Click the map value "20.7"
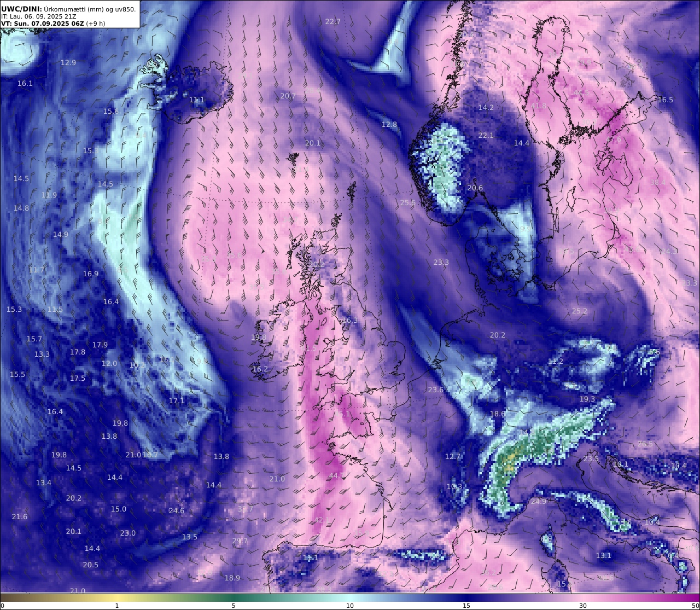700x610 pixels. (288, 96)
